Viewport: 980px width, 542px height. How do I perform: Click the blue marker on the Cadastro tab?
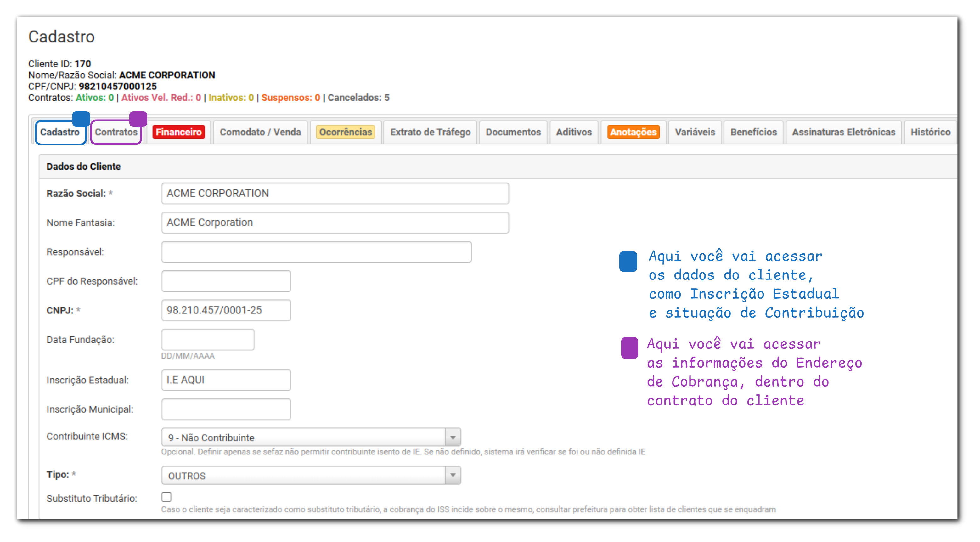tap(81, 119)
